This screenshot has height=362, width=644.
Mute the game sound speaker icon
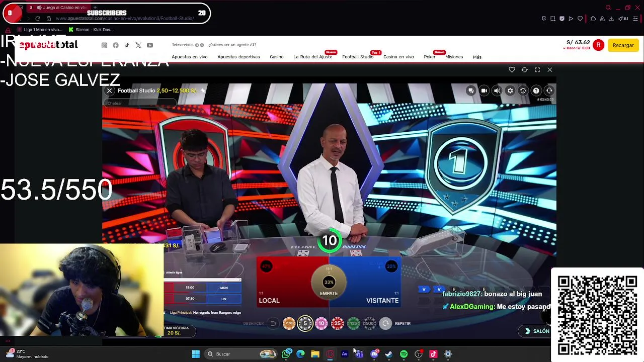[497, 90]
